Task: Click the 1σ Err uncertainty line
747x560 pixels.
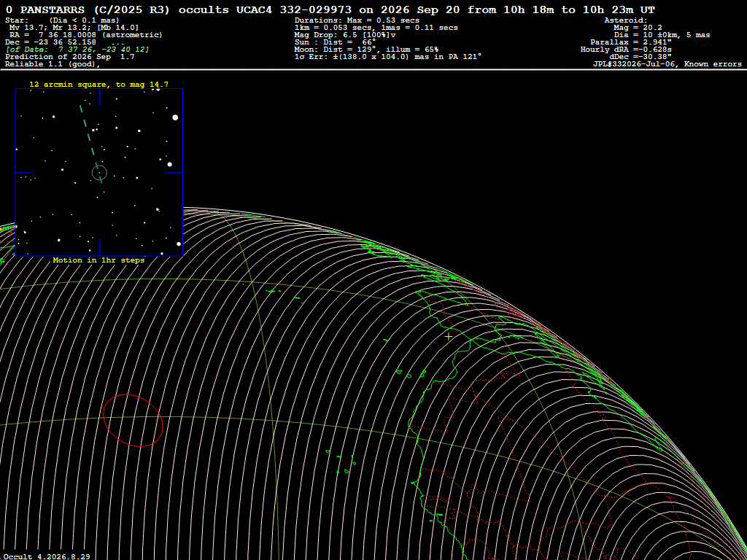Action: tap(388, 57)
